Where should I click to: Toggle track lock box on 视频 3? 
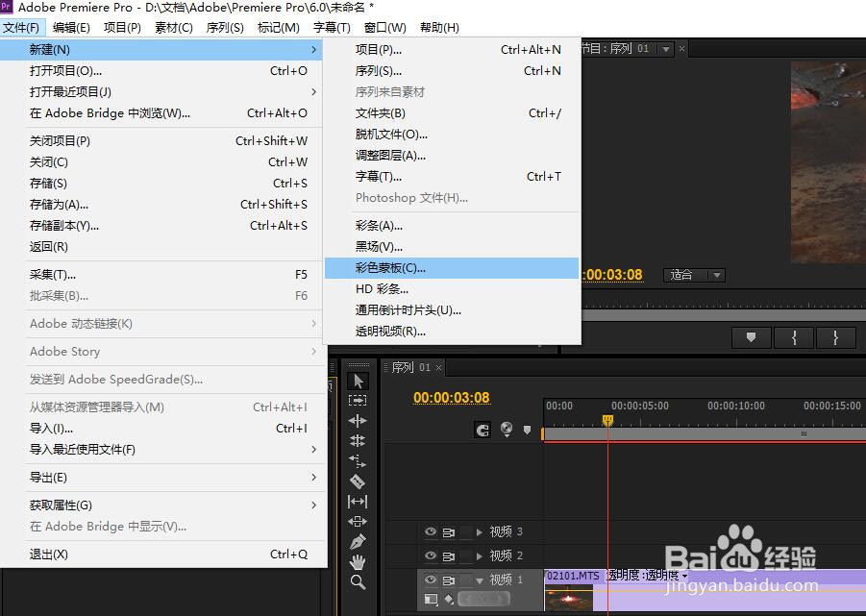[465, 532]
